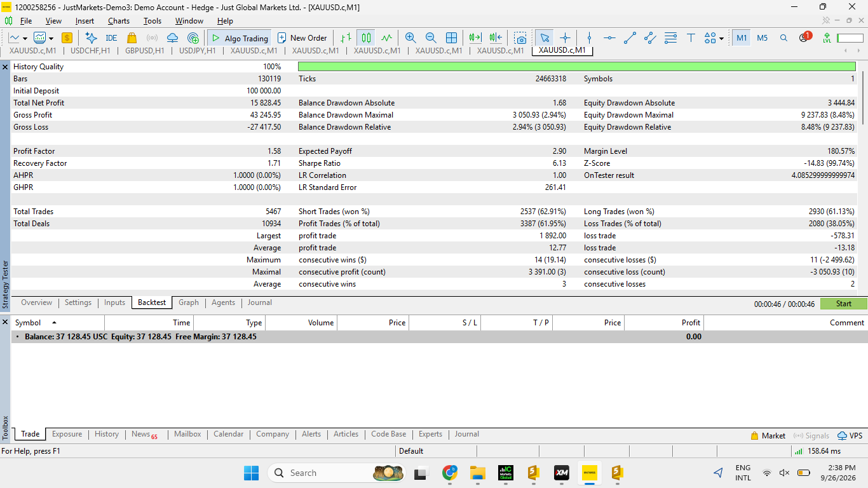Image resolution: width=868 pixels, height=488 pixels.
Task: Open the Charts menu
Action: pyautogui.click(x=118, y=21)
